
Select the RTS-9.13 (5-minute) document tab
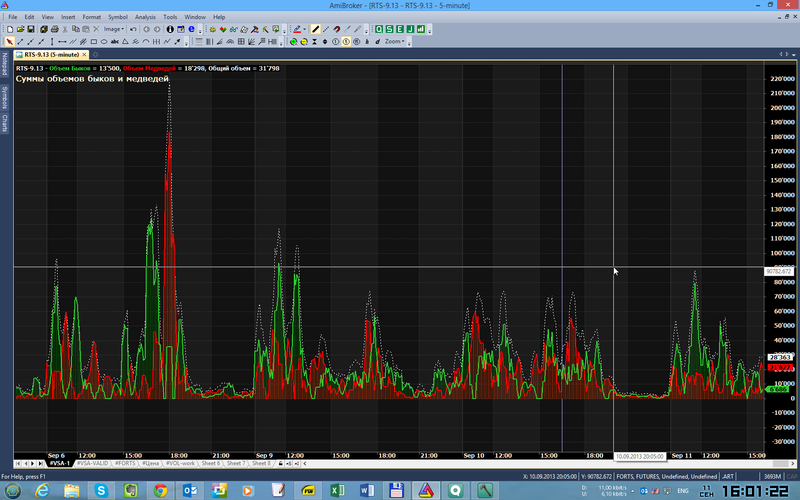coord(52,54)
